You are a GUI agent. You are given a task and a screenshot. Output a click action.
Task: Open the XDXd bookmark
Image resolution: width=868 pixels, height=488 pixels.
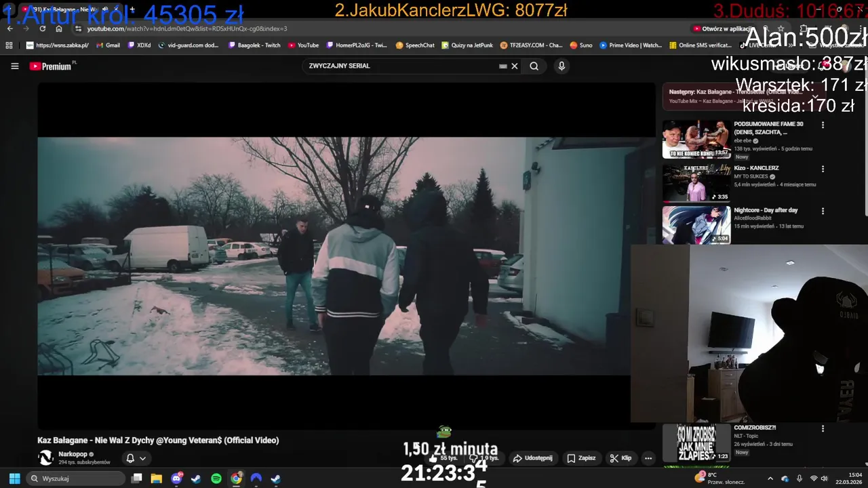pos(139,45)
